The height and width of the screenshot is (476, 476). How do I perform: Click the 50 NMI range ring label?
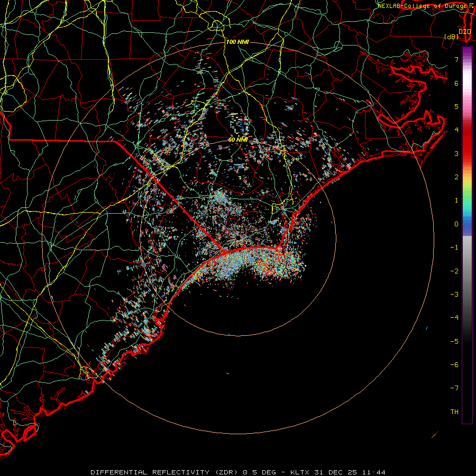(238, 140)
